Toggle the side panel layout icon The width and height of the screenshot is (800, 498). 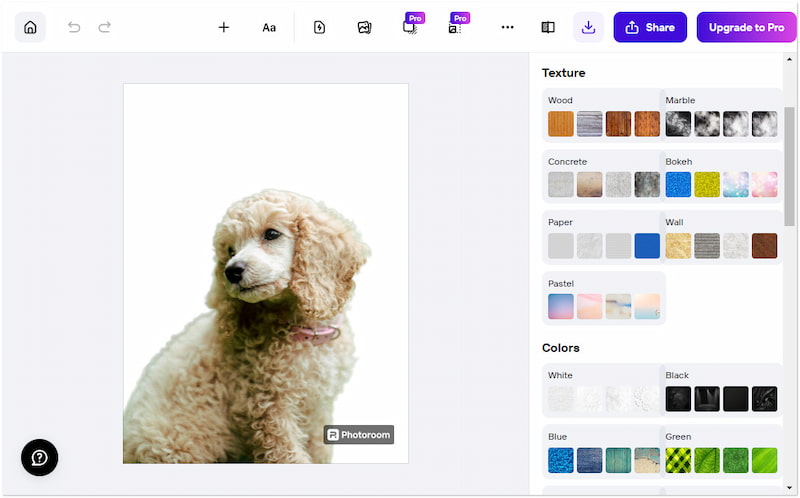[548, 27]
